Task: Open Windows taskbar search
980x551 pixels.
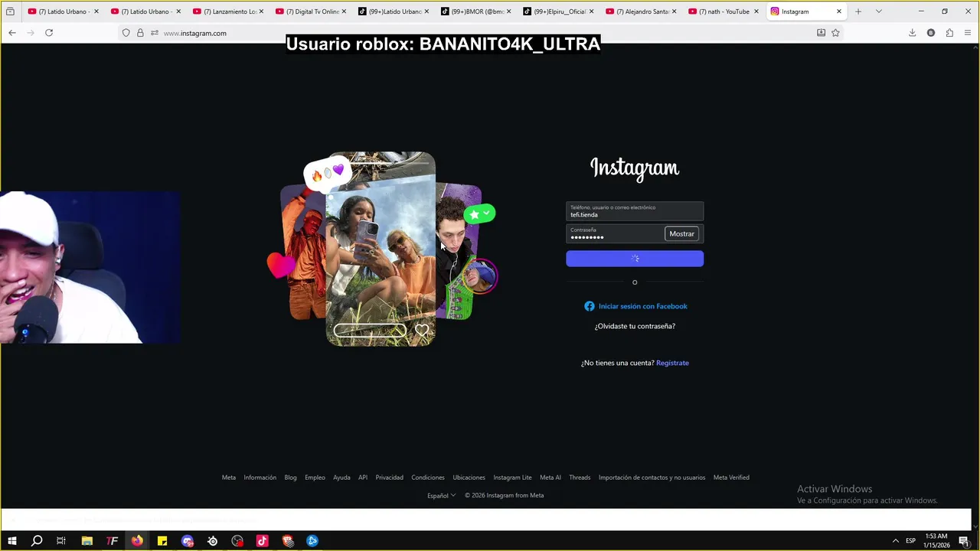Action: (36, 540)
